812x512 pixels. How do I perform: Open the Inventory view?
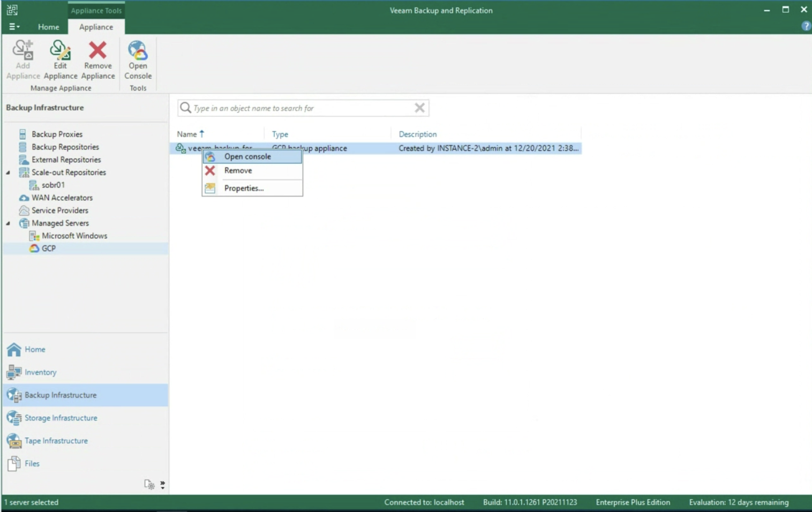click(x=86, y=372)
